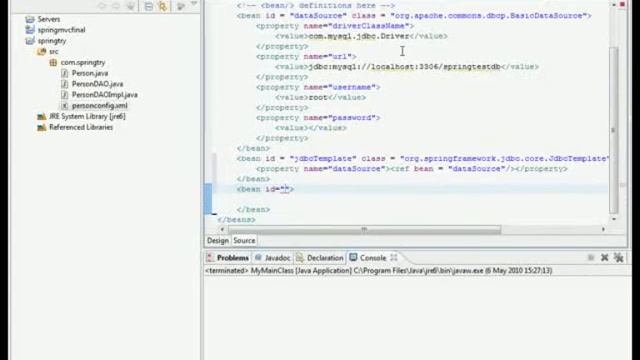Click Remove Launch X icon in Console

(604, 258)
